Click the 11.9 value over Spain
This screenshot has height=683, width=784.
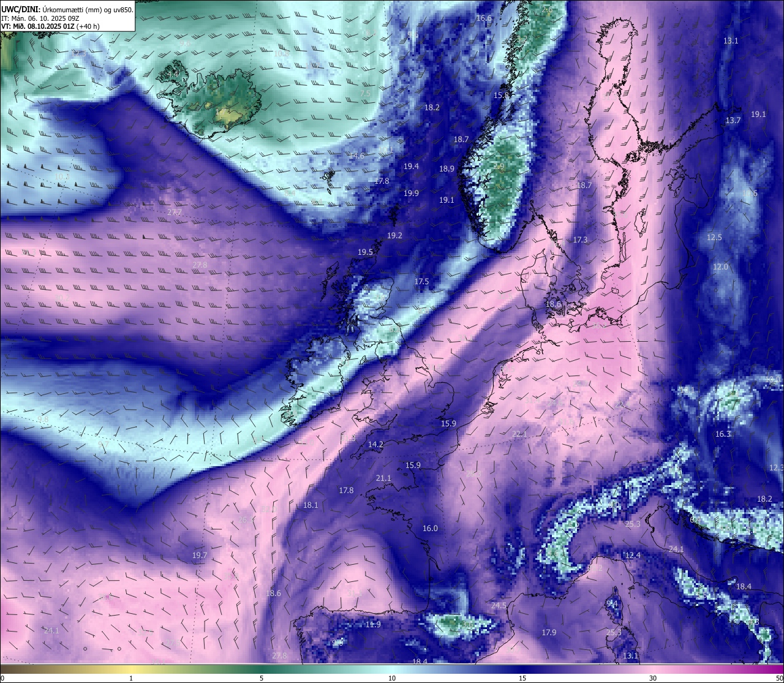(373, 625)
